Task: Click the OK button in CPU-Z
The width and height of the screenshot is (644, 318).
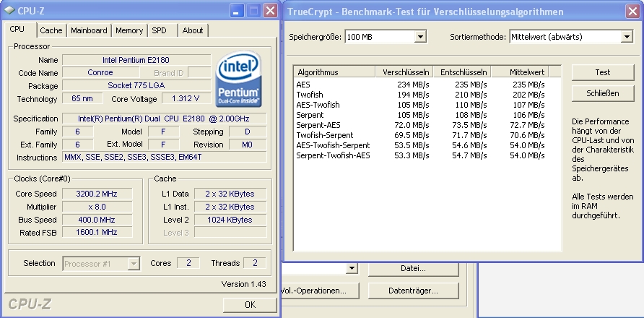Action: [250, 305]
